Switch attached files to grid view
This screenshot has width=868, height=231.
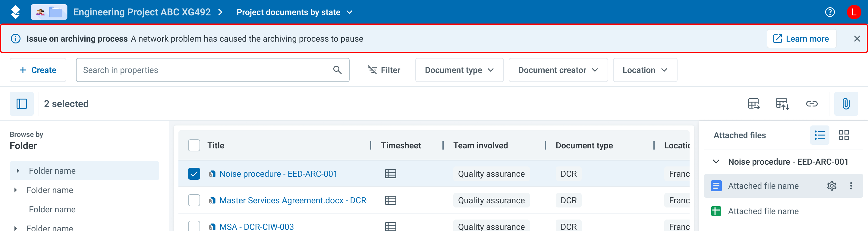pos(844,135)
